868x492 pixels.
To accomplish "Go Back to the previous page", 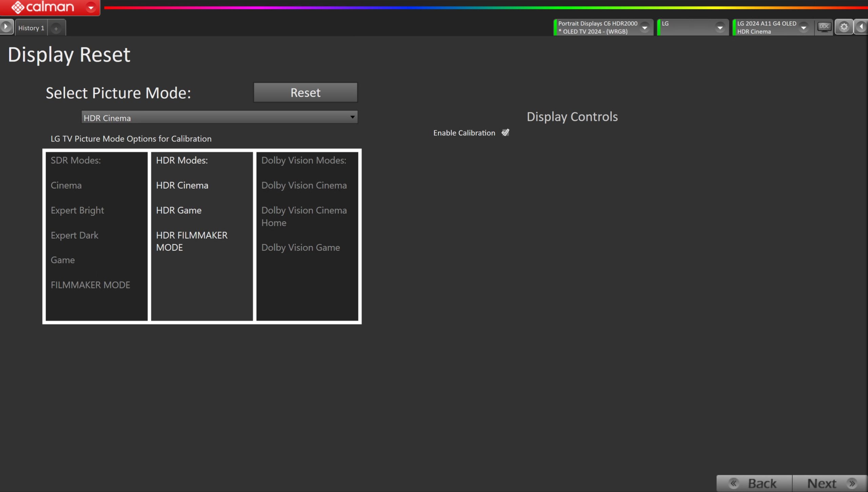I will coord(754,483).
